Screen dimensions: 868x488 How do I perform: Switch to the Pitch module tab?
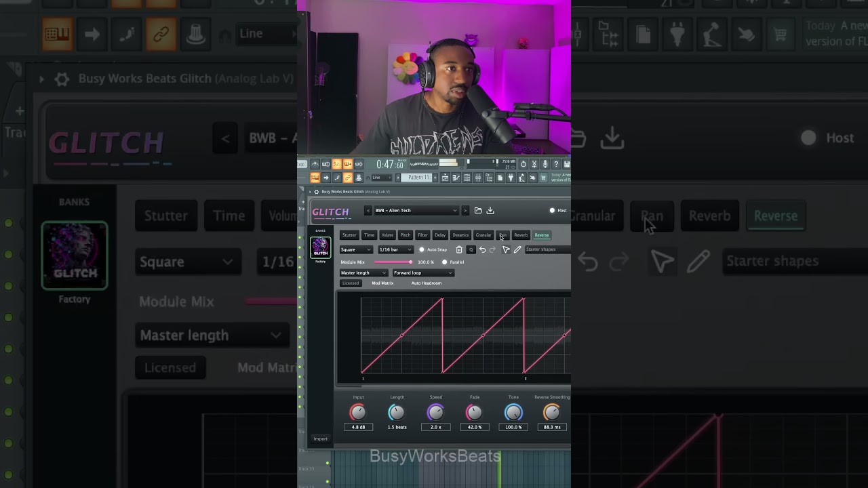click(x=406, y=235)
